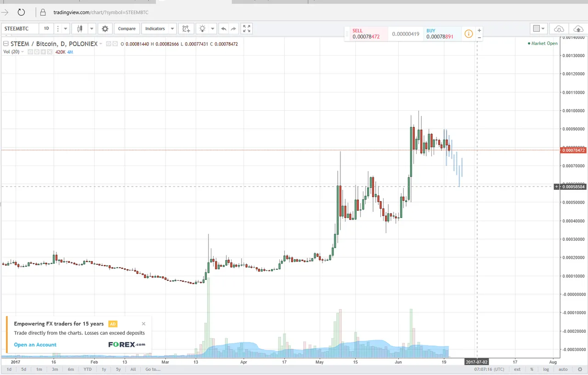Screen dimensions: 588x375
Task: Toggle percent scale mode
Action: click(531, 369)
